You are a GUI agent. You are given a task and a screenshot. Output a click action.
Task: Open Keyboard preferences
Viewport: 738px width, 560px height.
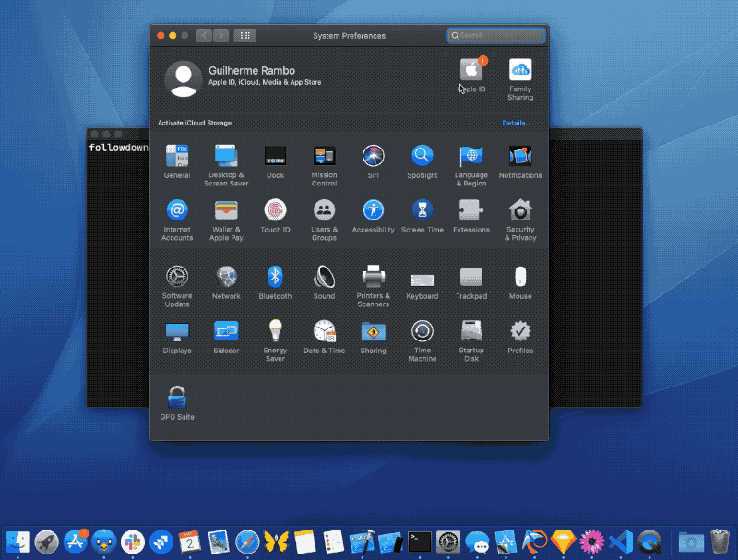click(x=423, y=280)
